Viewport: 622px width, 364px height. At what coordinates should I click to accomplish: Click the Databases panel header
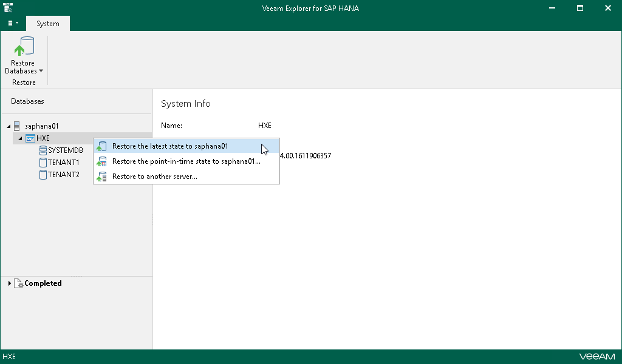pos(27,101)
